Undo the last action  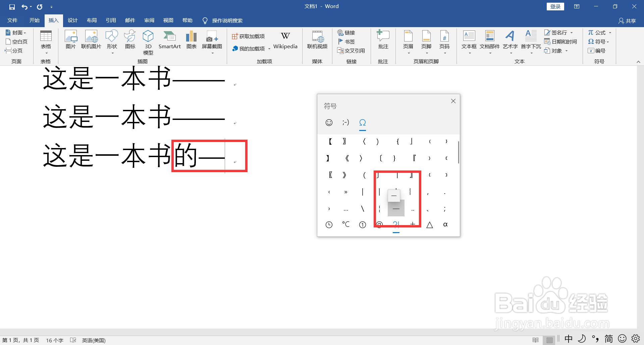[24, 7]
